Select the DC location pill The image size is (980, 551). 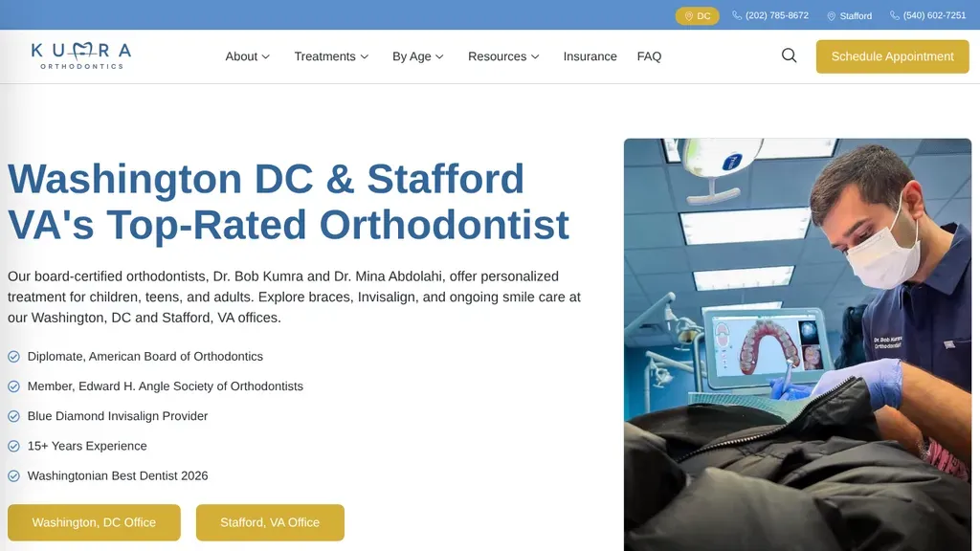[697, 16]
